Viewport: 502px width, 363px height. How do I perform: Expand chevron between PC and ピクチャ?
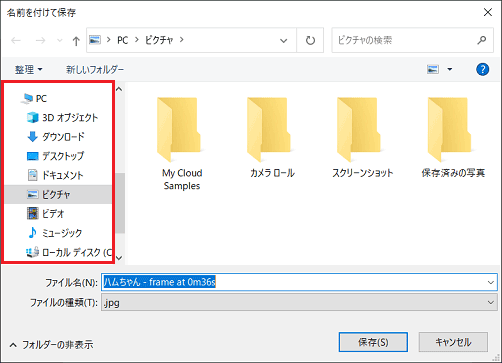[137, 40]
